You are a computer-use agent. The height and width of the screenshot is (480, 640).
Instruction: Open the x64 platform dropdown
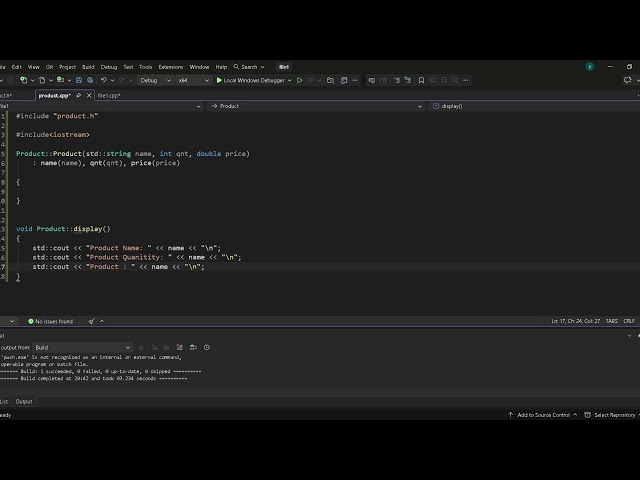point(194,80)
